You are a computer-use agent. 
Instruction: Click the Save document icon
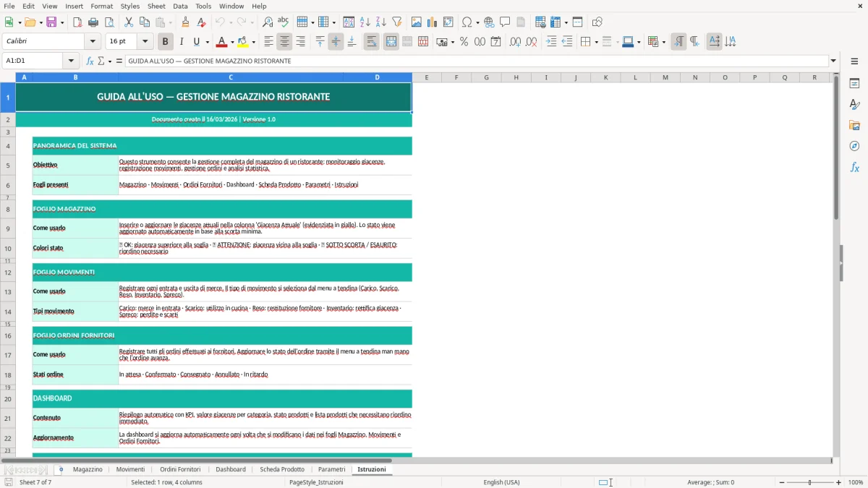pos(52,22)
